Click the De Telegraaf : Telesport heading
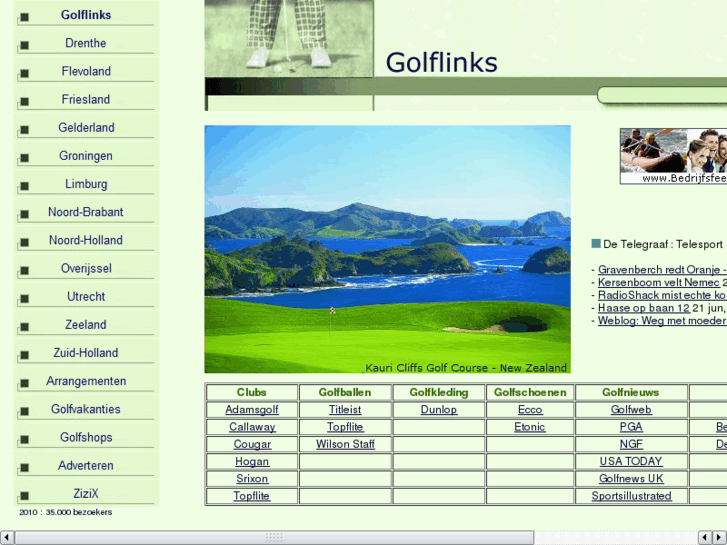The width and height of the screenshot is (727, 545). tap(663, 244)
